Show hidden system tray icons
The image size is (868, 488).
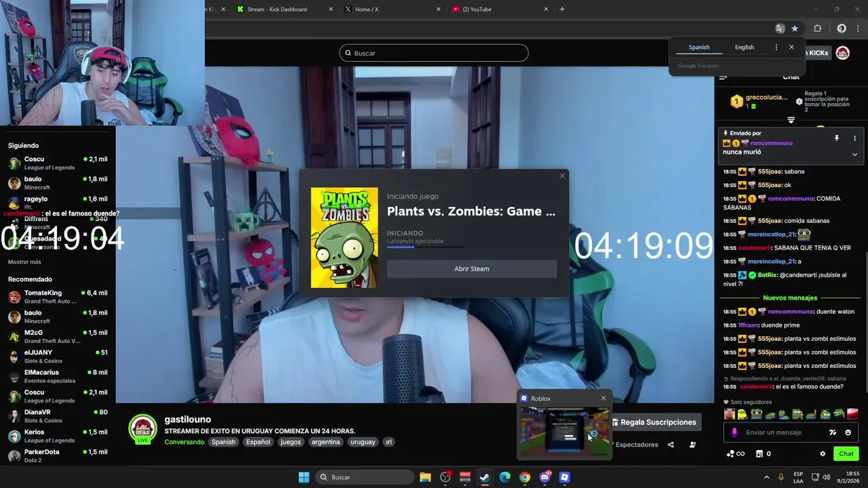pyautogui.click(x=766, y=477)
